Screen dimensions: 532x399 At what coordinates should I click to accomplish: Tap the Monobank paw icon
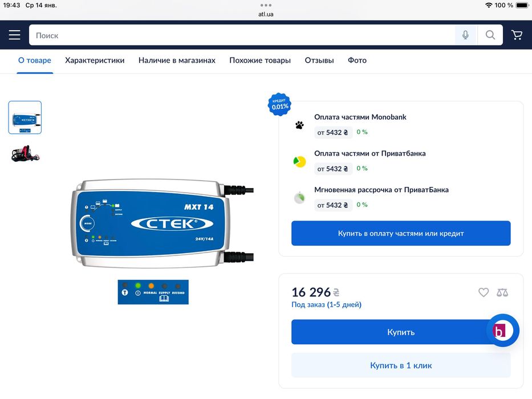pos(299,125)
